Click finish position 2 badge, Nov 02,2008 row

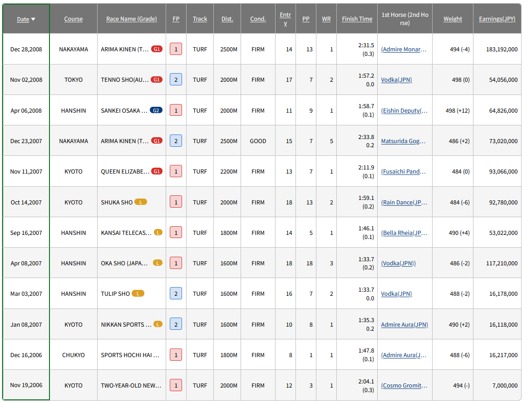(176, 80)
